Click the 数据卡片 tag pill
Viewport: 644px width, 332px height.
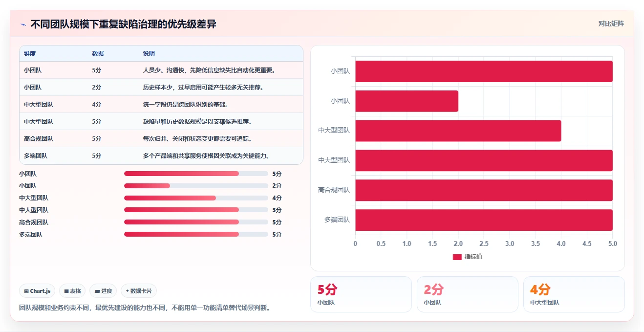click(139, 291)
